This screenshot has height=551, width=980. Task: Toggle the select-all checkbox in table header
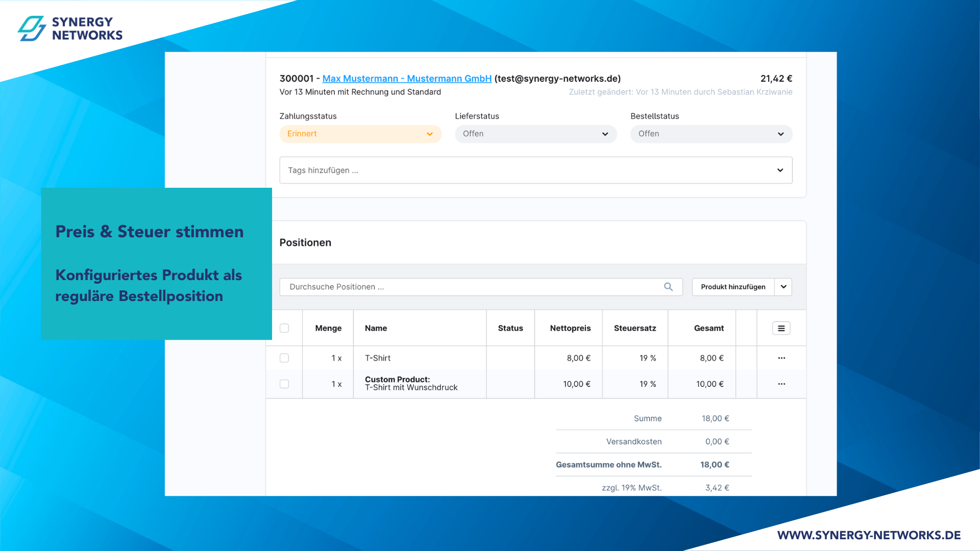point(284,328)
